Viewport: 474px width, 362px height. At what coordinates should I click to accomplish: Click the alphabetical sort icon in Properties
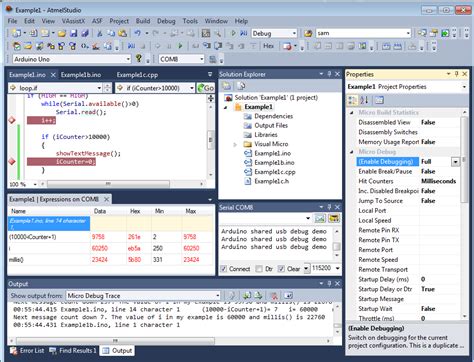tap(364, 100)
